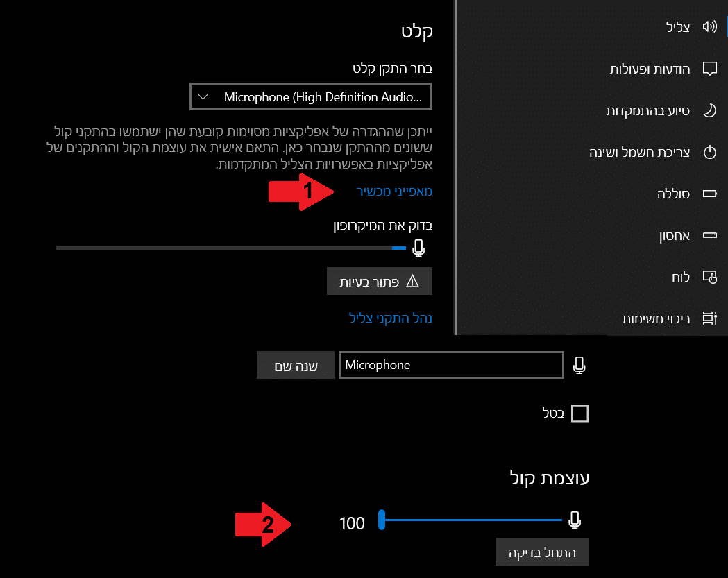Click the Microphone device name text field
Viewport: 728px width, 578px height.
450,365
